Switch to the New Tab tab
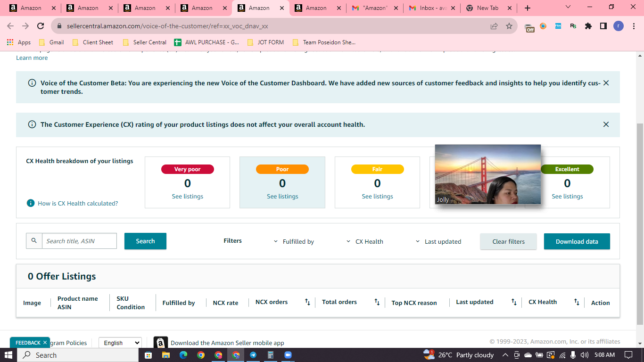Image resolution: width=644 pixels, height=362 pixels. [489, 8]
